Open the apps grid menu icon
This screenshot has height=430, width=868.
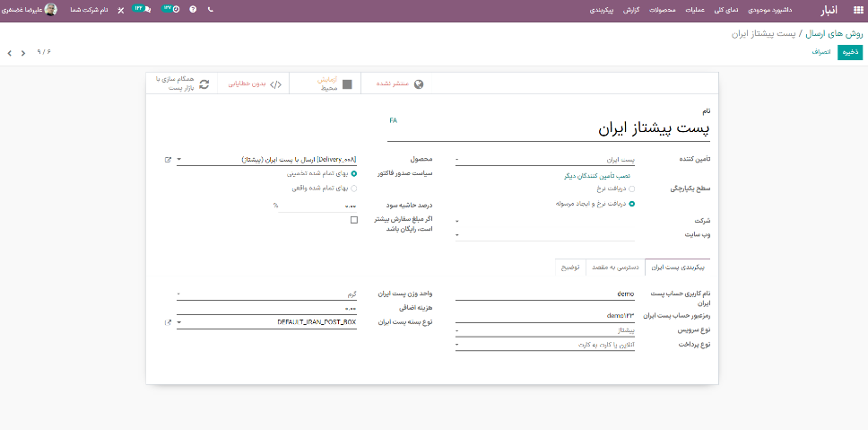click(857, 10)
